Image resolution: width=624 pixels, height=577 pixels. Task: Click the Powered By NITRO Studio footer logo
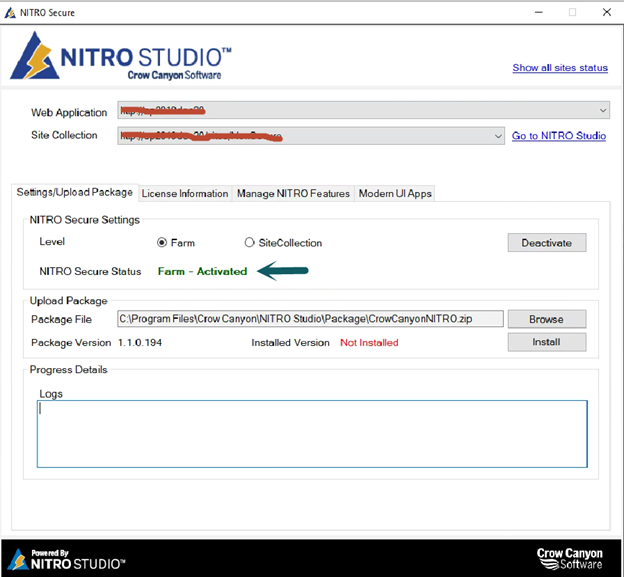tap(66, 559)
